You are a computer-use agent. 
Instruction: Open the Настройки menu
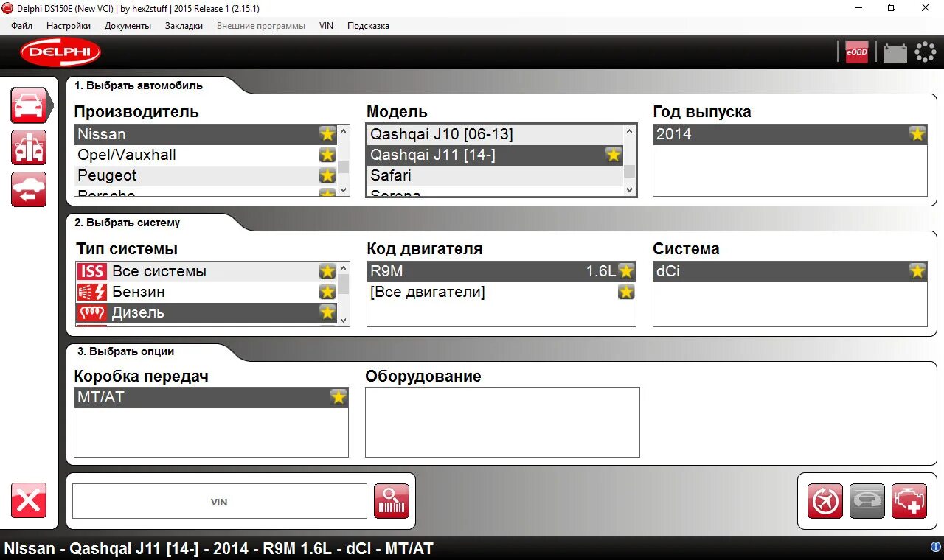[69, 26]
